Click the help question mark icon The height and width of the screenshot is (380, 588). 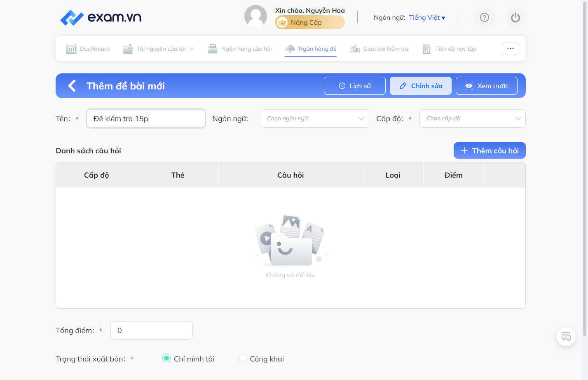click(485, 17)
